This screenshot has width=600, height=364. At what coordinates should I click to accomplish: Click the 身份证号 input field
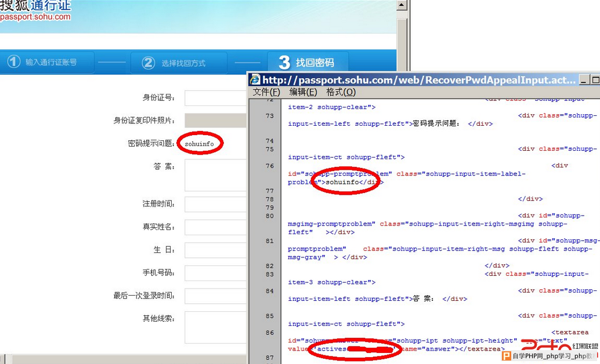pyautogui.click(x=216, y=98)
